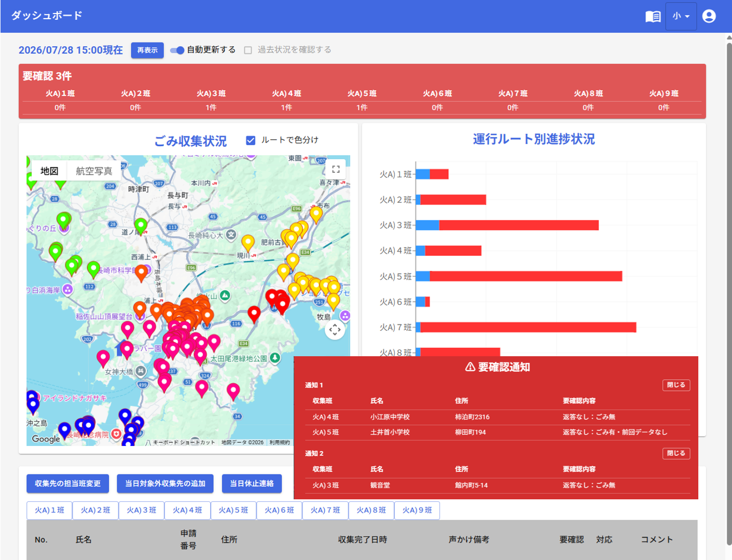Image resolution: width=732 pixels, height=560 pixels.
Task: Select the 火A)８班 tab
Action: point(371,510)
